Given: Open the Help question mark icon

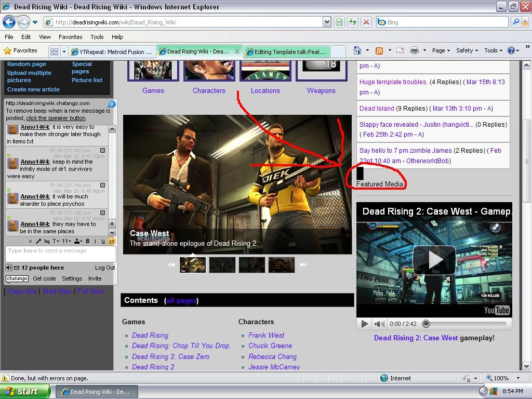Looking at the screenshot, I should (x=511, y=50).
